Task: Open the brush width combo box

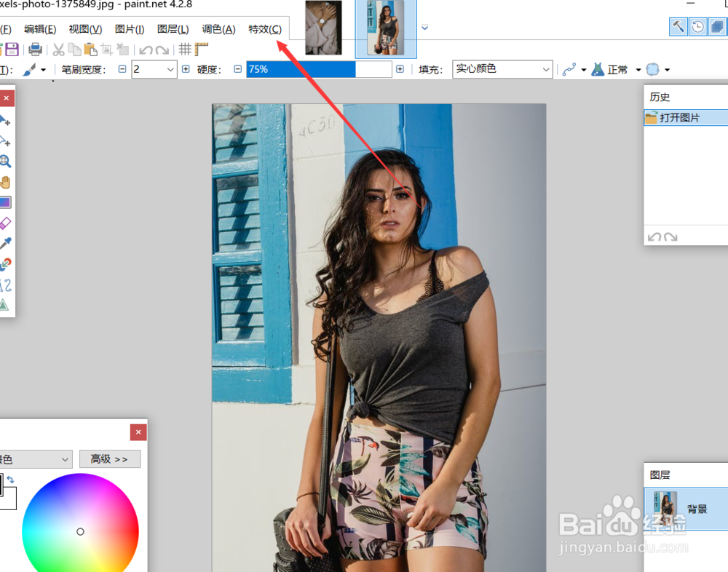Action: pyautogui.click(x=154, y=69)
